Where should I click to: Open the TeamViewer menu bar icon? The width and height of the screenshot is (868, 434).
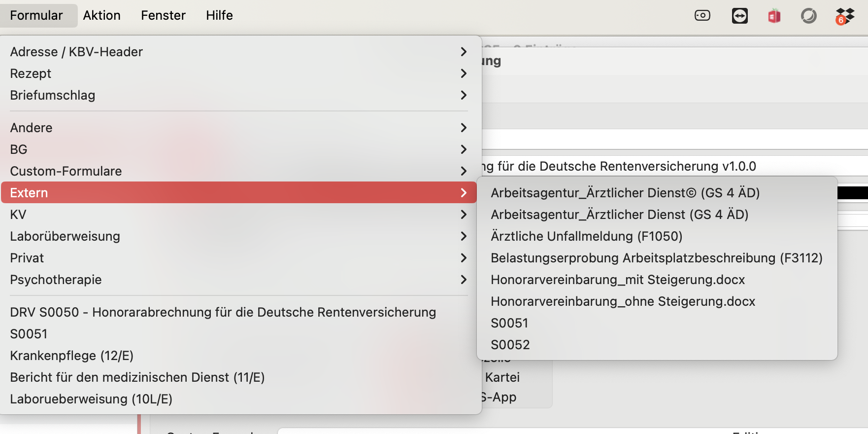tap(739, 16)
